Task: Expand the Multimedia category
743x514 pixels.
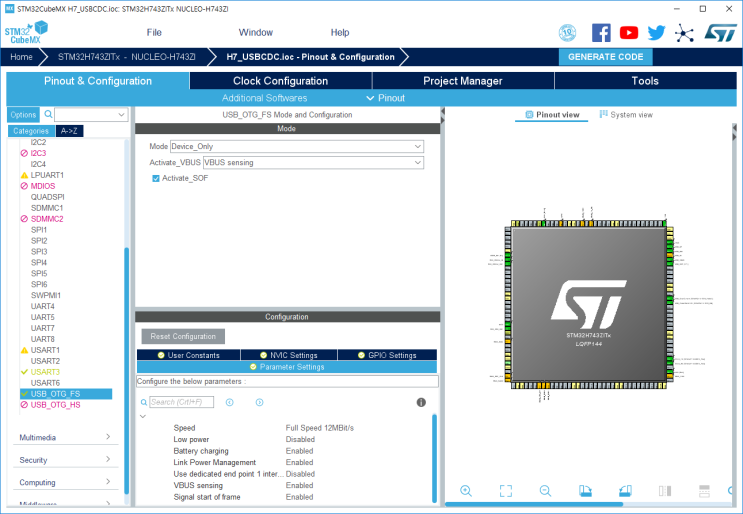Action: [x=65, y=437]
